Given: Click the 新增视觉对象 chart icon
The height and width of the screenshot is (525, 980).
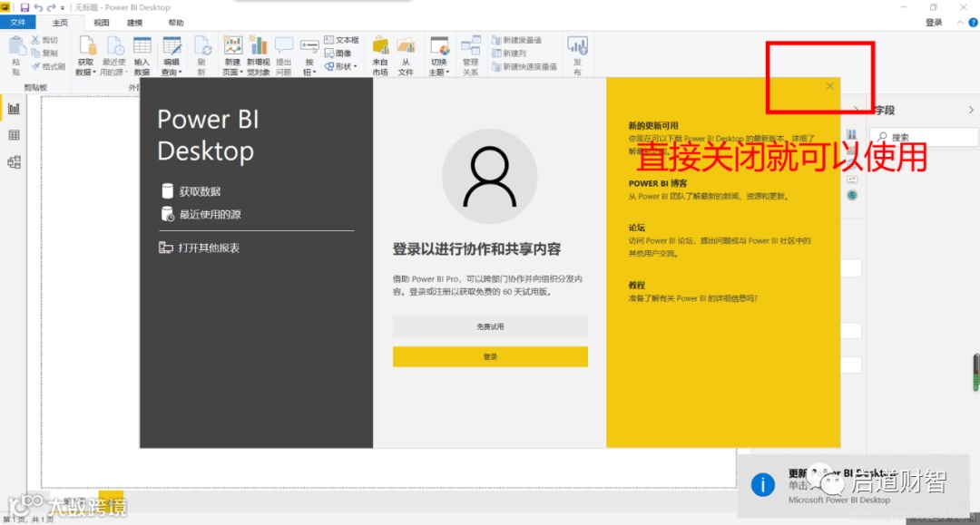Looking at the screenshot, I should (x=258, y=47).
